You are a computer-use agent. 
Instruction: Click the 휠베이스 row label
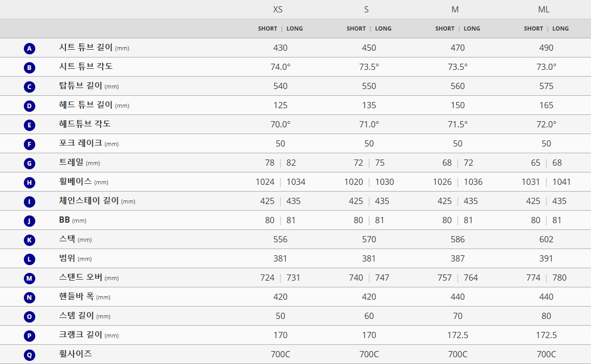point(75,181)
